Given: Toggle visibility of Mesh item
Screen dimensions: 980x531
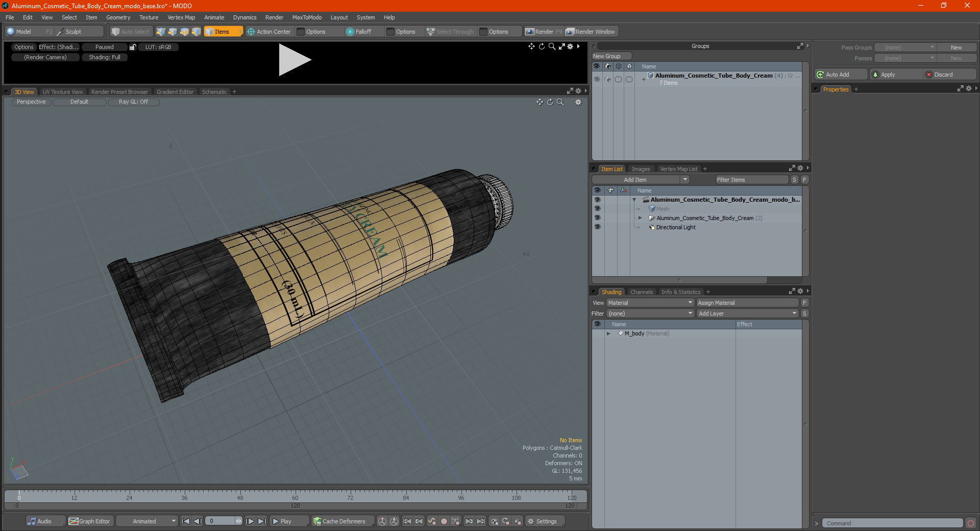Looking at the screenshot, I should (597, 209).
